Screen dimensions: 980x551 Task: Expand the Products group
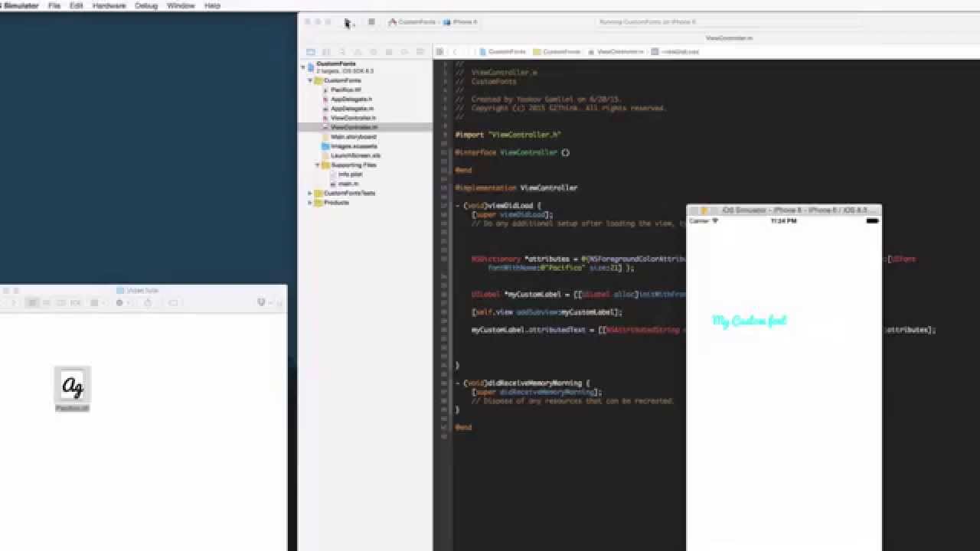click(x=310, y=203)
